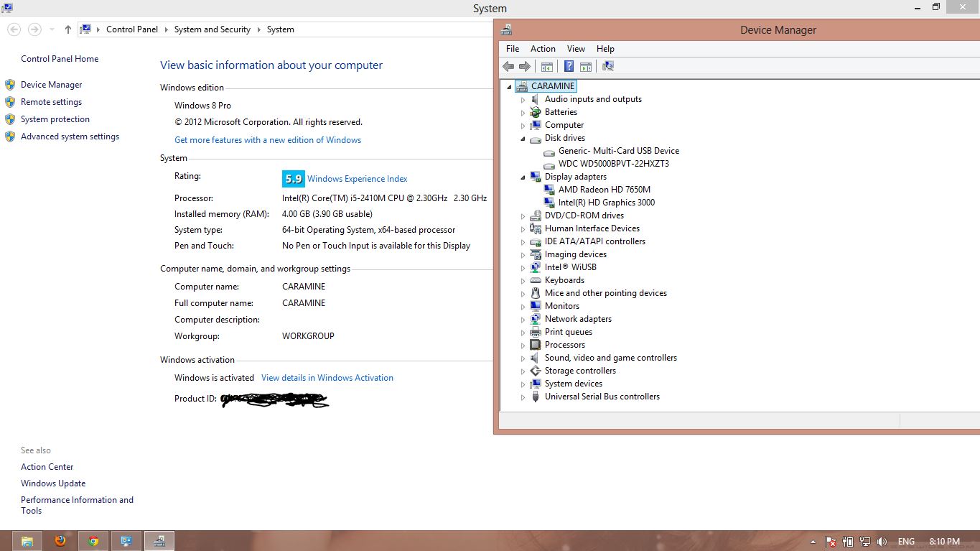Click the Processors category icon
The image size is (980, 551).
536,345
